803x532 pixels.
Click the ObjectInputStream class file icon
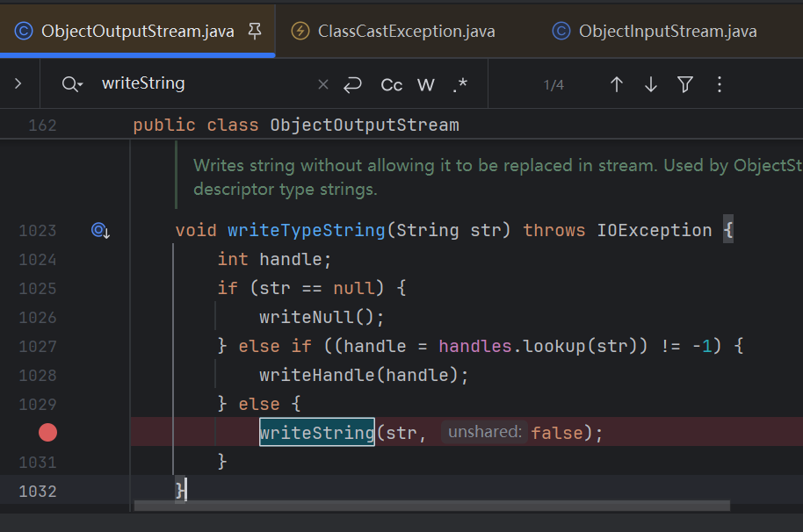561,32
